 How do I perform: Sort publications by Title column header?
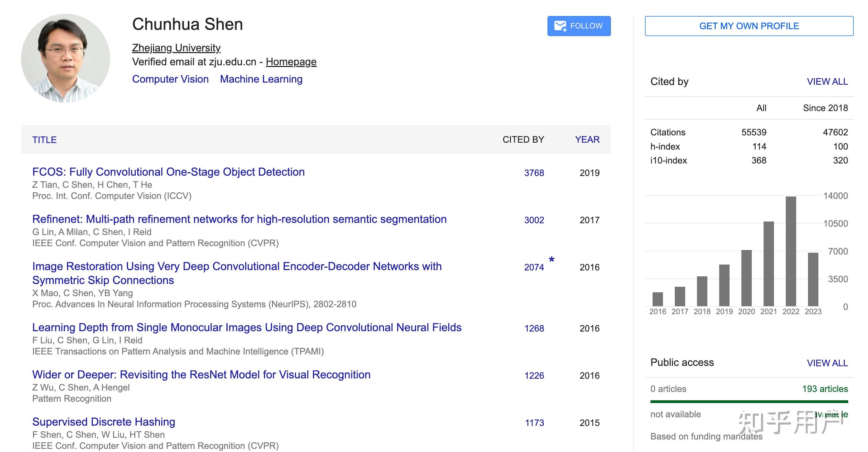[44, 140]
